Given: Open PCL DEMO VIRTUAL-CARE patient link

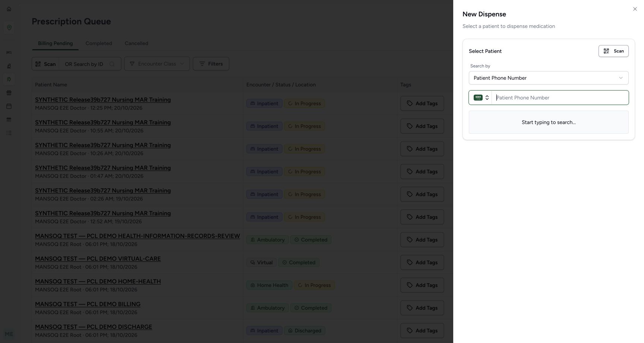Looking at the screenshot, I should click(x=98, y=259).
